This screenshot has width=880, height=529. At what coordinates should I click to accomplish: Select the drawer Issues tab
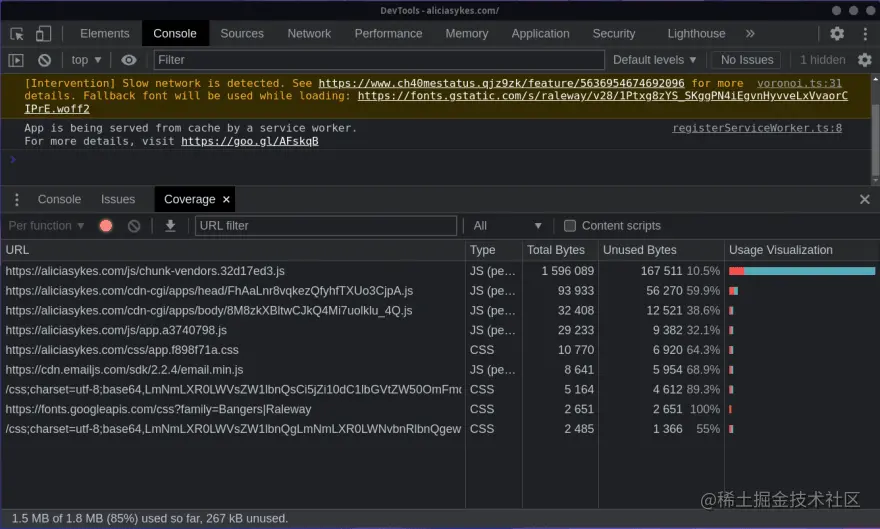[x=118, y=199]
